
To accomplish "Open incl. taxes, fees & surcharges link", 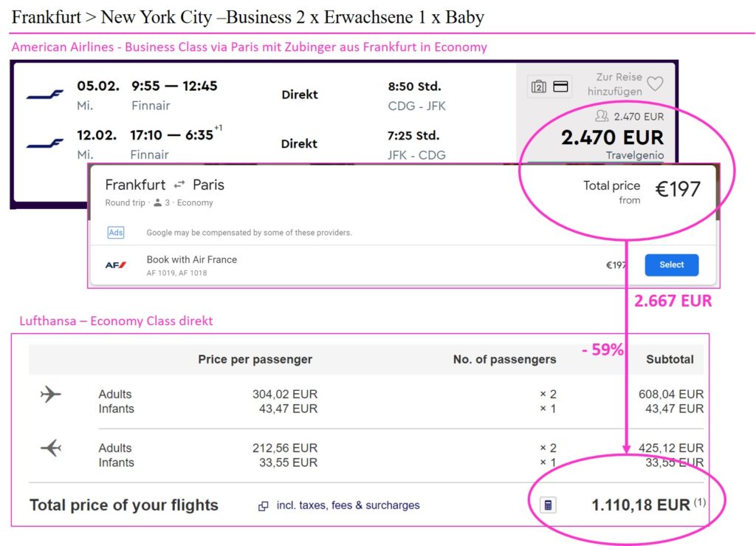I will 348,505.
